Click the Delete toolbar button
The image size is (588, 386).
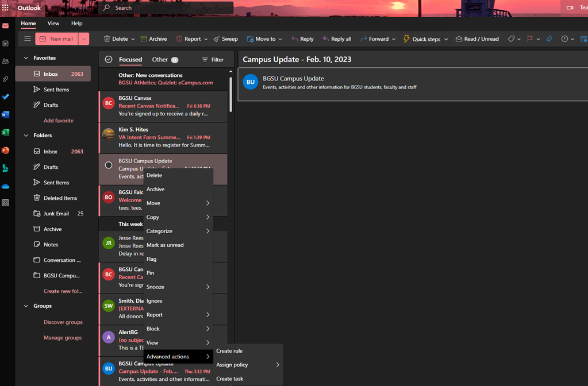[x=116, y=39]
